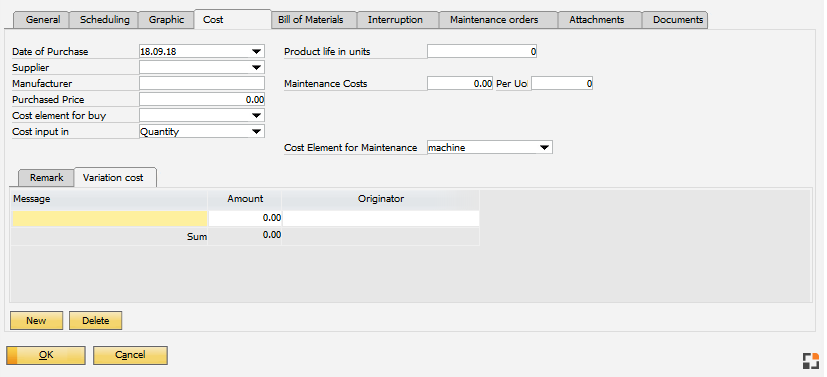Screen dimensions: 827x377
Task: Open the Cost element for buy dropdown
Action: click(x=256, y=115)
